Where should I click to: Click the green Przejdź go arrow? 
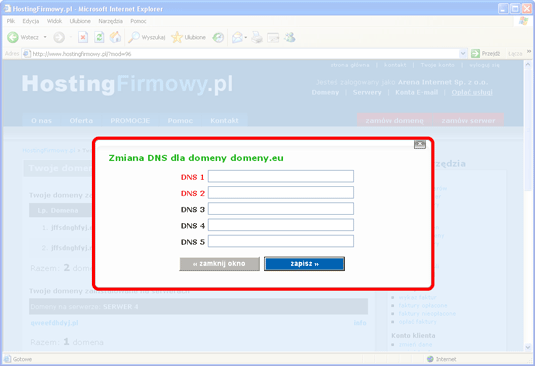tap(475, 54)
